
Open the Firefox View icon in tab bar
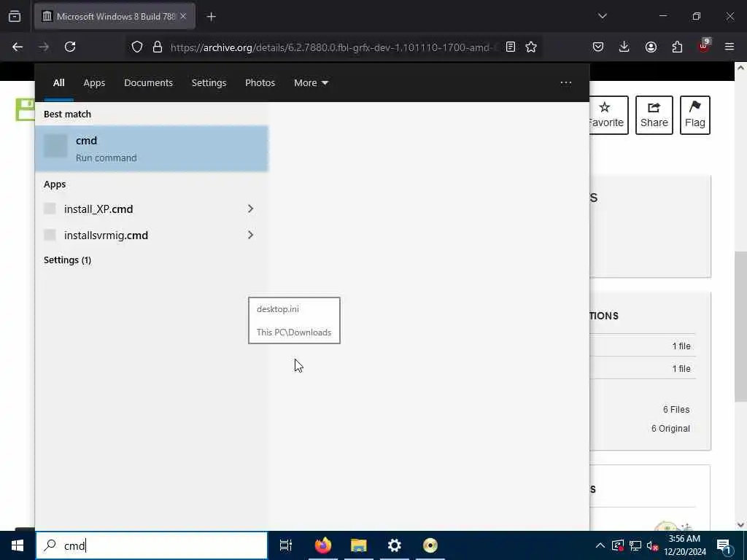click(15, 17)
